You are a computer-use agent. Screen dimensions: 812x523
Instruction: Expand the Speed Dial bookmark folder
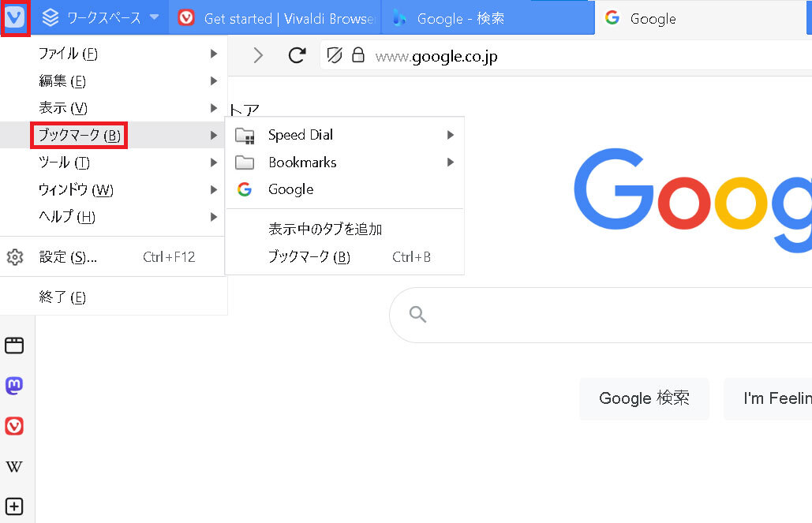(x=345, y=135)
